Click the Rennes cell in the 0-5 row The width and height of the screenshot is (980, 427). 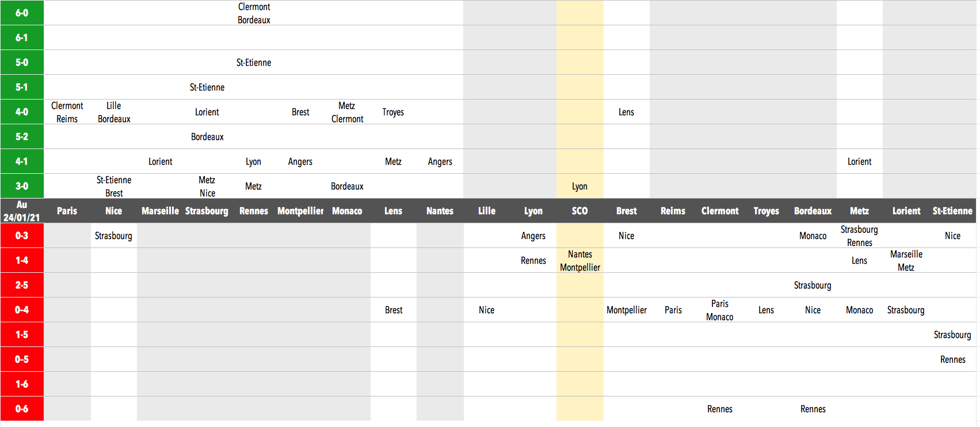coord(952,359)
